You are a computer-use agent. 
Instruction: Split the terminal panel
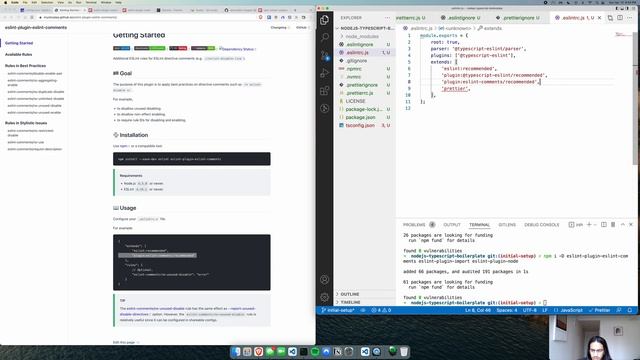(604, 224)
